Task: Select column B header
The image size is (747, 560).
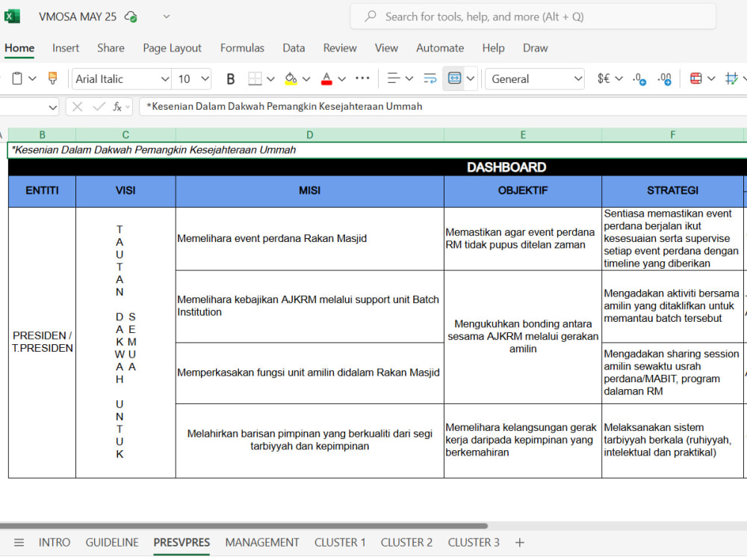Action: [43, 134]
